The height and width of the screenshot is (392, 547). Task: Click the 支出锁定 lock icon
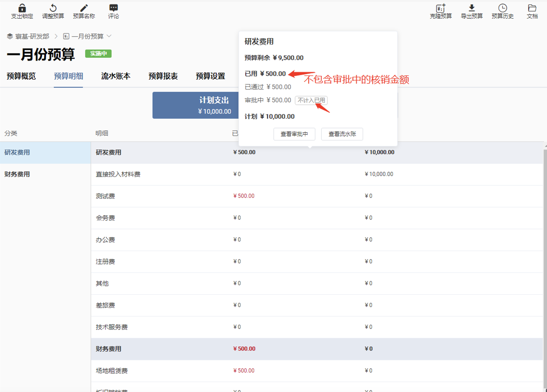coord(22,8)
